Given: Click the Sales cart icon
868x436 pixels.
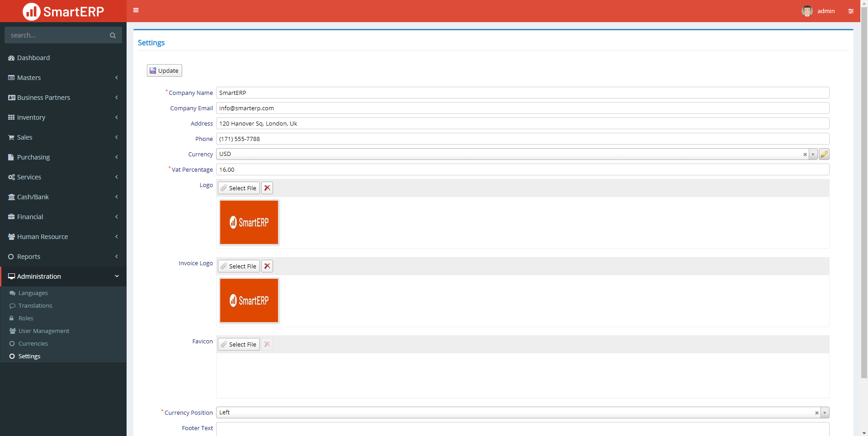Looking at the screenshot, I should coord(11,137).
